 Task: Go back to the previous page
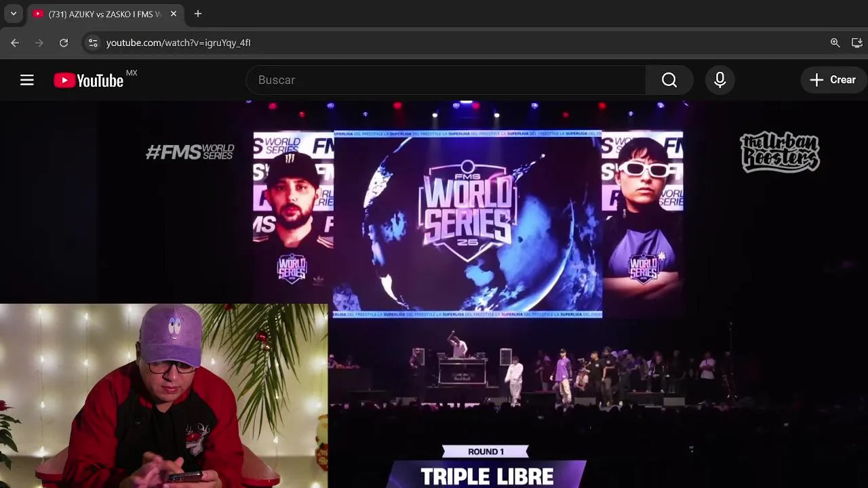click(15, 43)
